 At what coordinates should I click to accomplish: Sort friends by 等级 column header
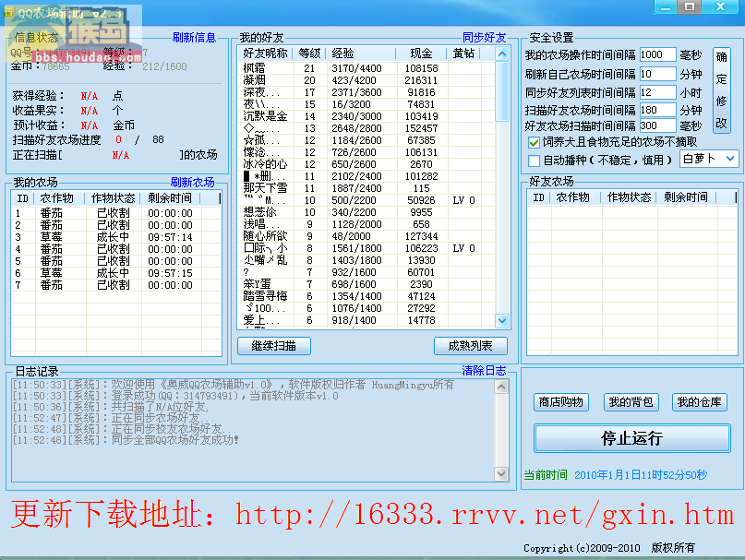click(x=309, y=54)
